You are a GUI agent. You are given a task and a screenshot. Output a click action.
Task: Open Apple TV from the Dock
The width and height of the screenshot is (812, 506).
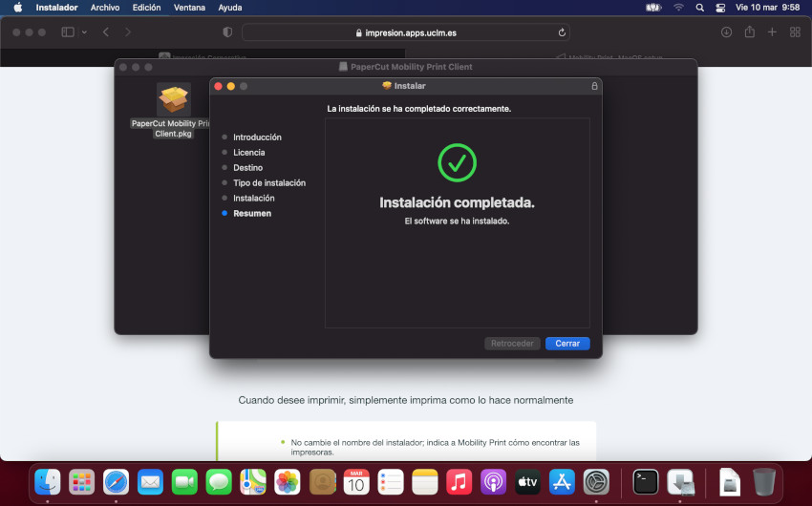point(527,482)
